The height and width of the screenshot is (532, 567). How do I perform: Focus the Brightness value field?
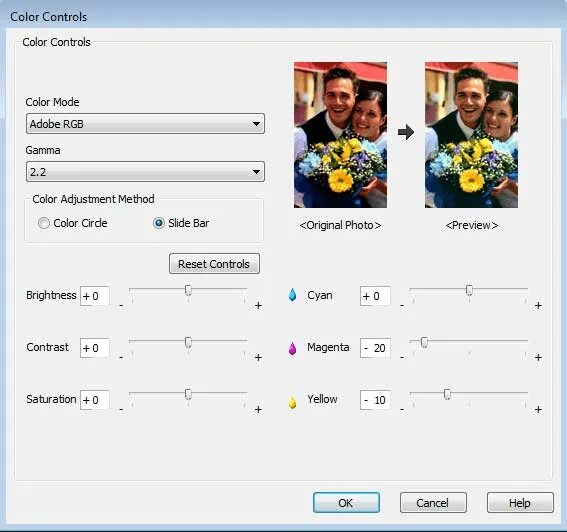[95, 296]
